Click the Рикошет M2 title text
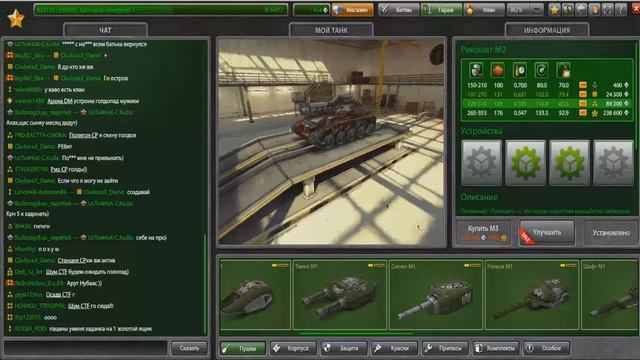This screenshot has height=360, width=640. 483,50
